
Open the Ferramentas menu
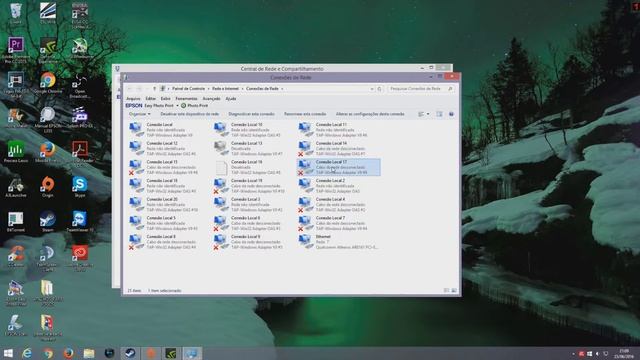click(187, 99)
